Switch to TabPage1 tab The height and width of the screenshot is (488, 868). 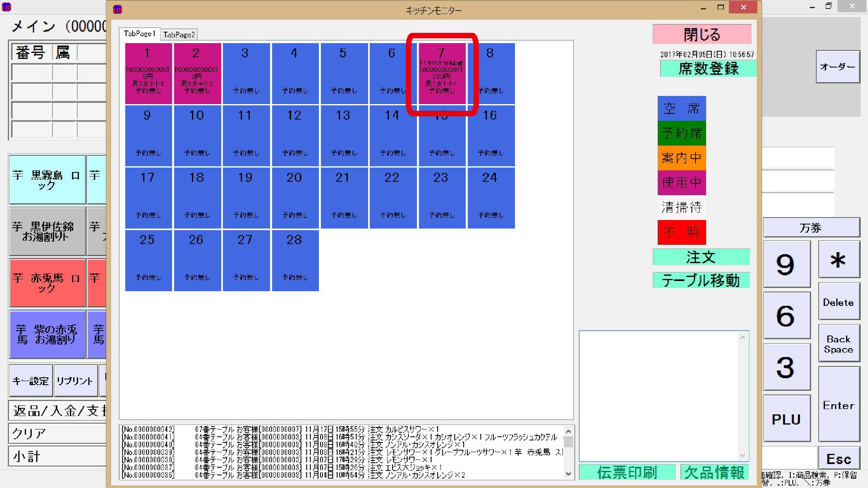pos(140,34)
